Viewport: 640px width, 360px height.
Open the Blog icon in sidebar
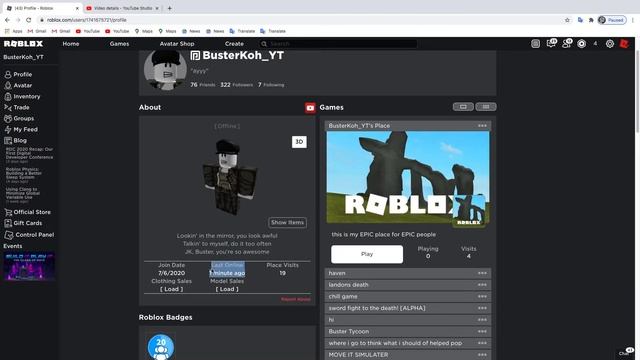[8, 140]
